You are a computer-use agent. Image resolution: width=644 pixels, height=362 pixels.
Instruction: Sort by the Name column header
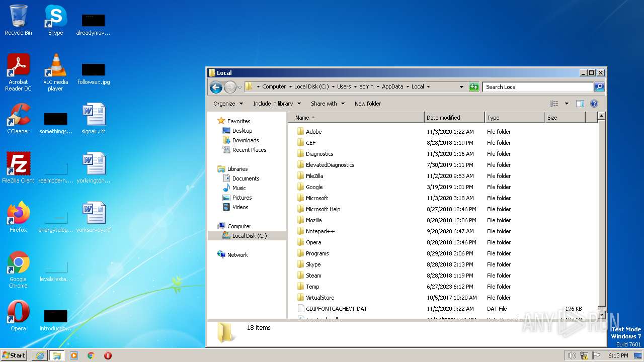(x=357, y=118)
